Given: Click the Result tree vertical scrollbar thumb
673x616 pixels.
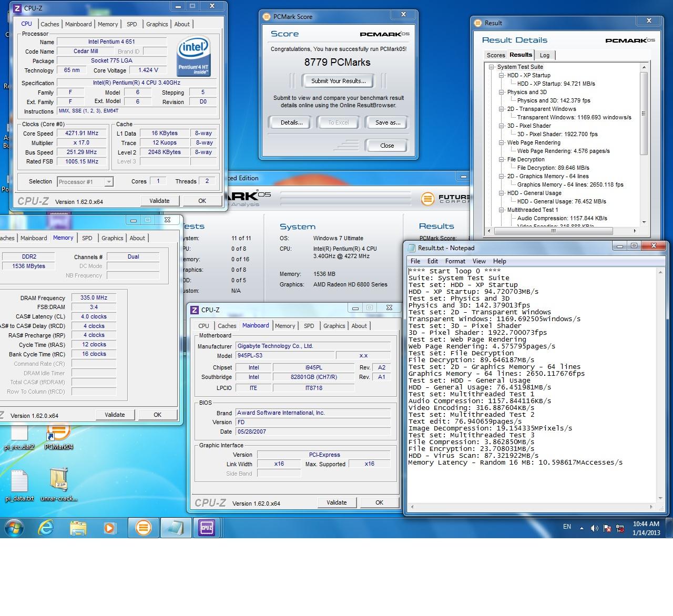Looking at the screenshot, I should click(644, 113).
